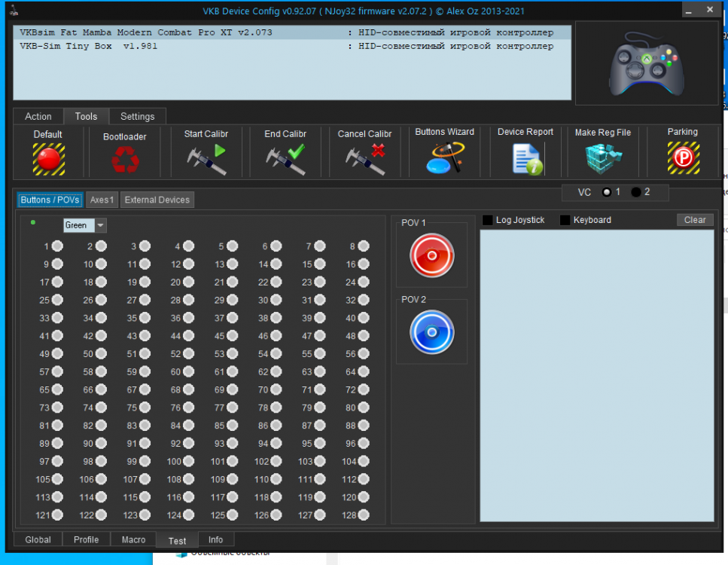
Task: Click the Default red button icon
Action: [48, 159]
